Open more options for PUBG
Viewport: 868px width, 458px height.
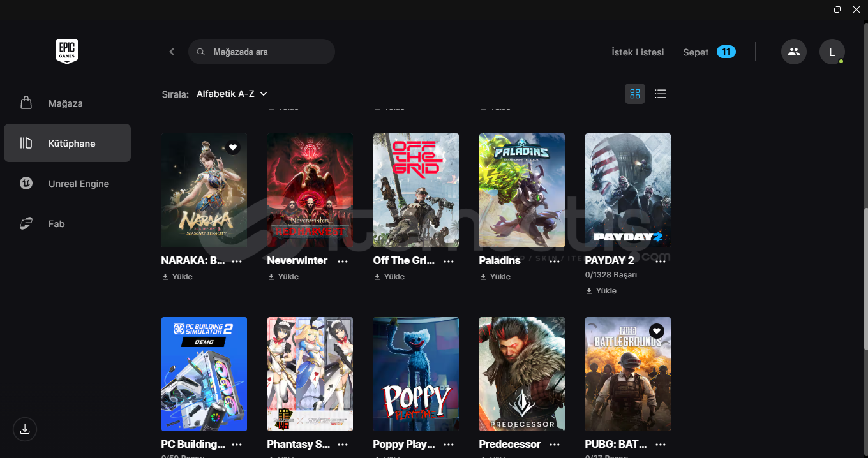click(x=661, y=445)
